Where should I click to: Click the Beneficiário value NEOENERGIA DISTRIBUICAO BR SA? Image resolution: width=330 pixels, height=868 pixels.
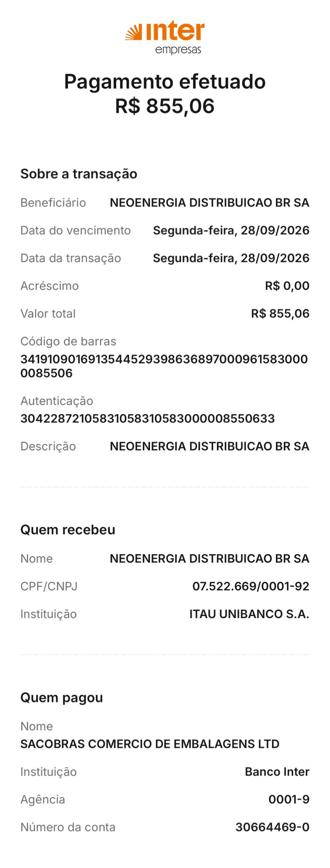point(210,203)
